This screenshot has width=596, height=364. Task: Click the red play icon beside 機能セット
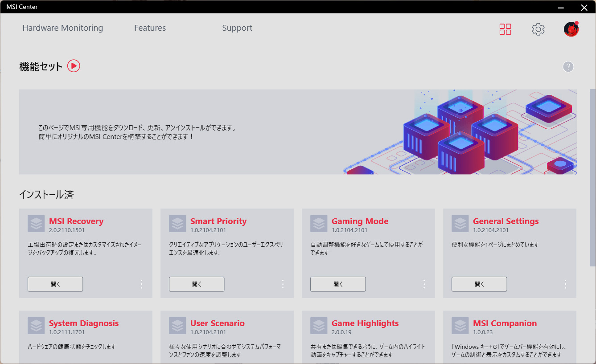[x=74, y=66]
